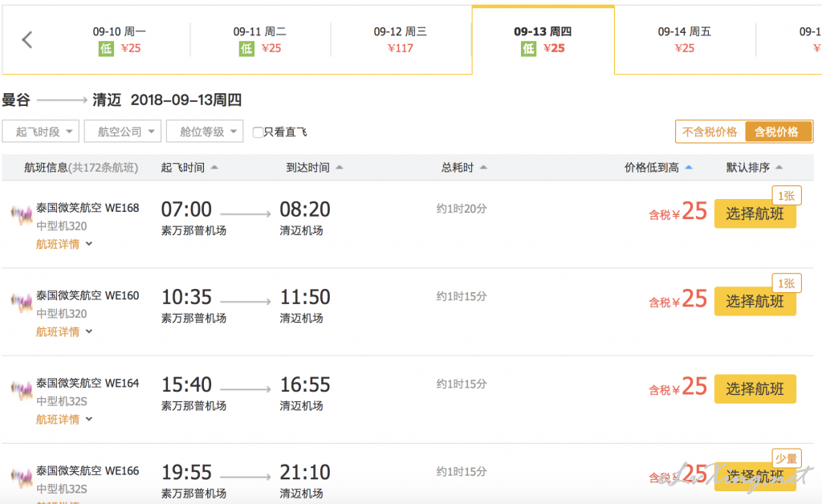Click 选择航班 for the 15:40 flight
Image resolution: width=822 pixels, height=504 pixels.
click(x=755, y=388)
